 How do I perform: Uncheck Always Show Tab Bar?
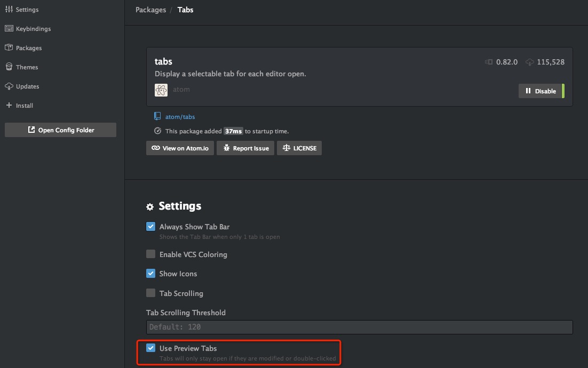[x=151, y=226]
